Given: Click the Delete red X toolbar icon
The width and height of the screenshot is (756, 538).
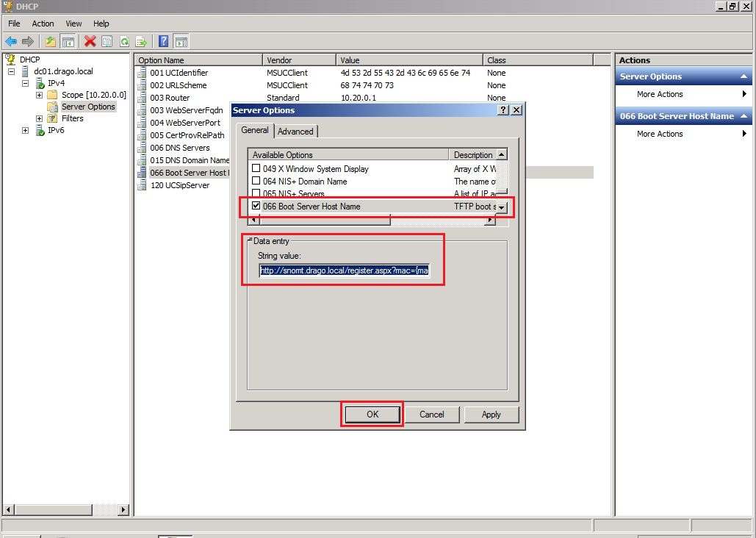Looking at the screenshot, I should [x=88, y=41].
